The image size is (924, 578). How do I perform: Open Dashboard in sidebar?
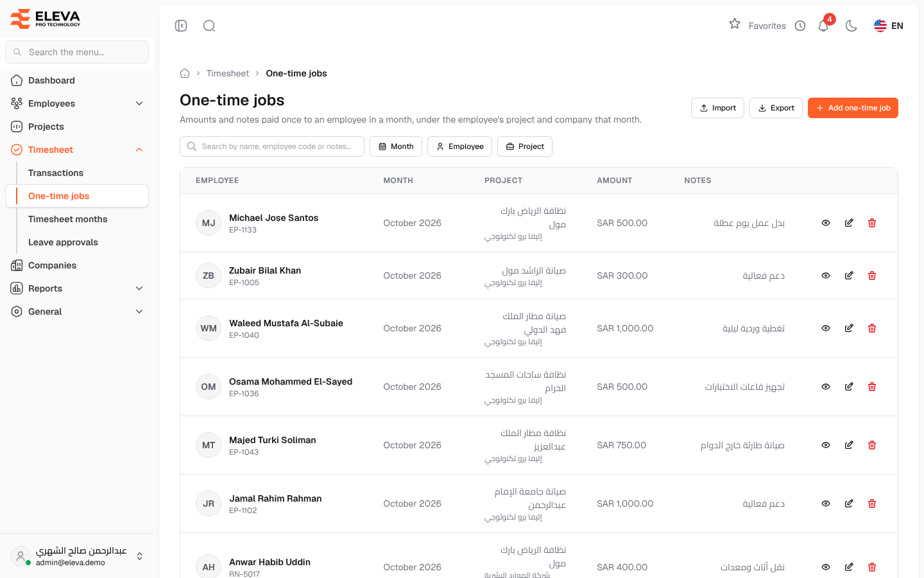pyautogui.click(x=77, y=80)
